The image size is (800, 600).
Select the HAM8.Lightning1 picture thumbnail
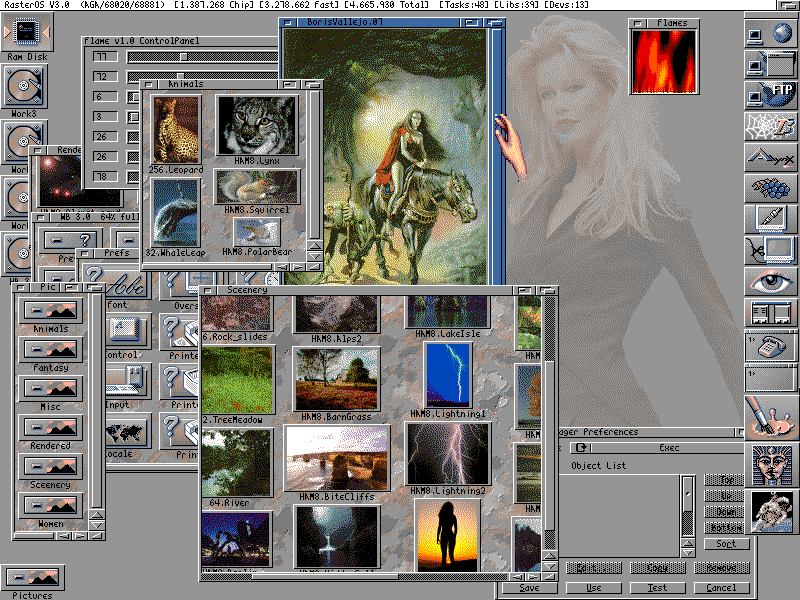(448, 376)
